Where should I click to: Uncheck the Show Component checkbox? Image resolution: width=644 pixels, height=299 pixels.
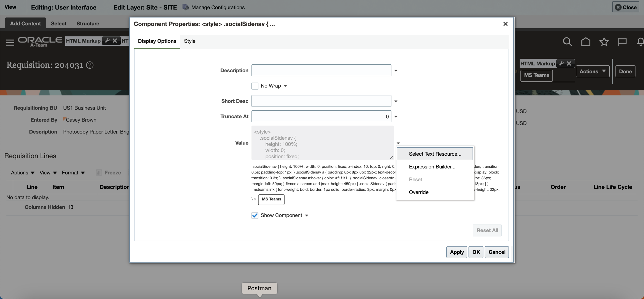255,215
